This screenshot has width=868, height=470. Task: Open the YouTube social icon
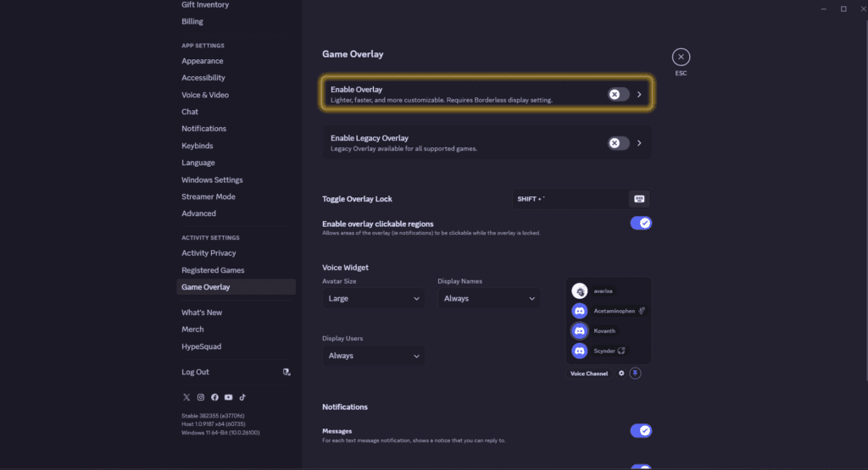[228, 397]
